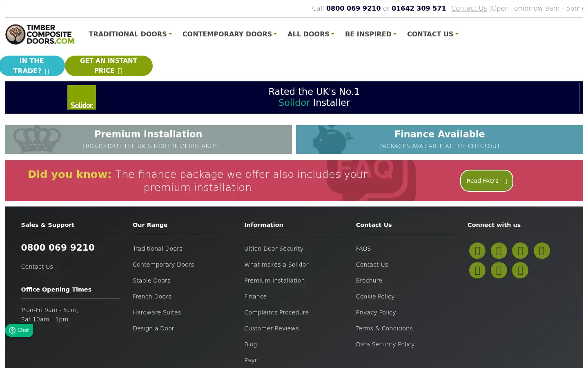Open Terms & Conditions link
The width and height of the screenshot is (588, 368).
point(384,328)
